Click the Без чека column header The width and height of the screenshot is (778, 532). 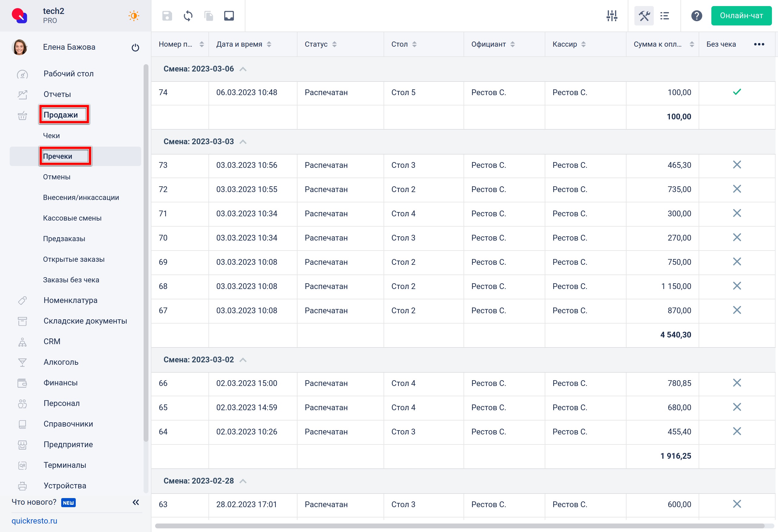[721, 44]
